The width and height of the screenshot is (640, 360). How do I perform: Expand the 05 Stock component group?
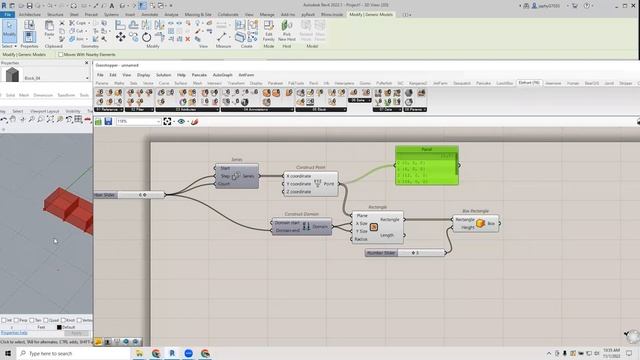[321, 110]
